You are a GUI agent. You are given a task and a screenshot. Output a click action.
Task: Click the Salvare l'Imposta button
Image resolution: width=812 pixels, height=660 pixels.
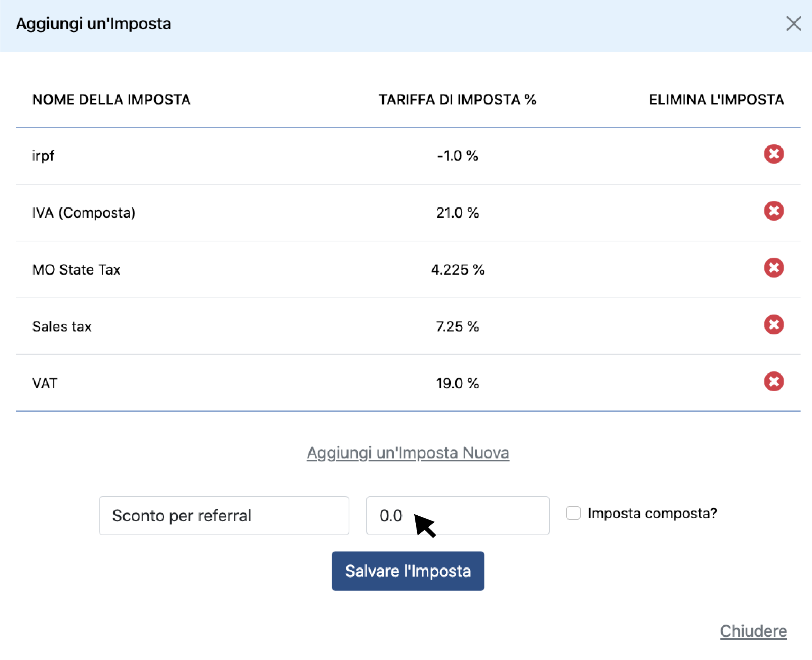pos(408,571)
